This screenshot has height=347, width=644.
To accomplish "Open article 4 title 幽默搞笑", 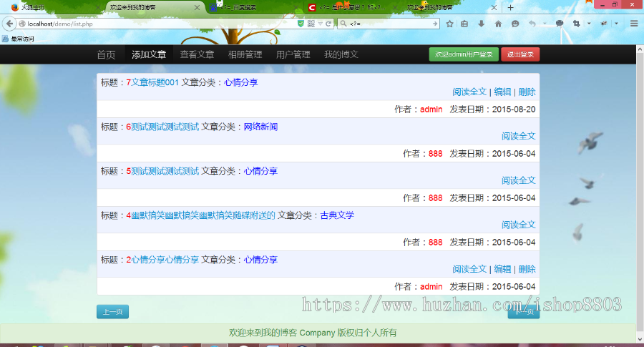I will pos(203,215).
